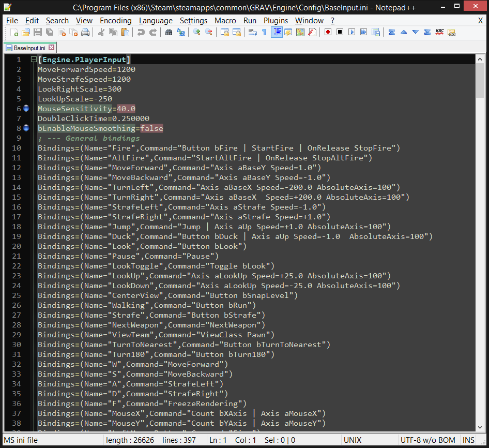Open the ? help menu
Viewport: 489px width, 448px height.
[332, 21]
